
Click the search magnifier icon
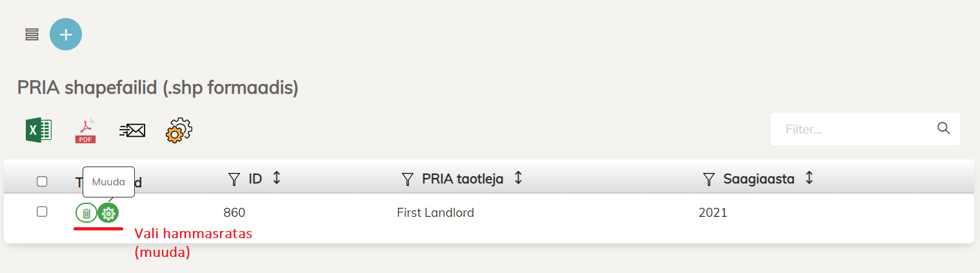coord(943,128)
